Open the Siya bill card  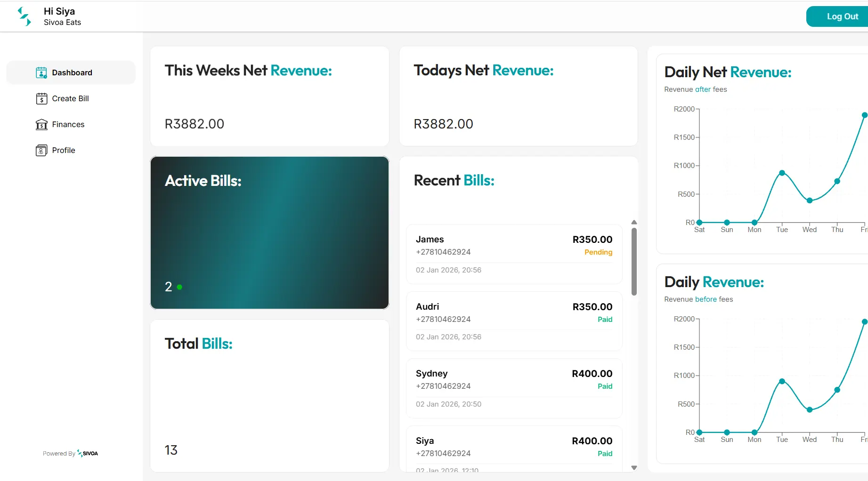pyautogui.click(x=514, y=449)
